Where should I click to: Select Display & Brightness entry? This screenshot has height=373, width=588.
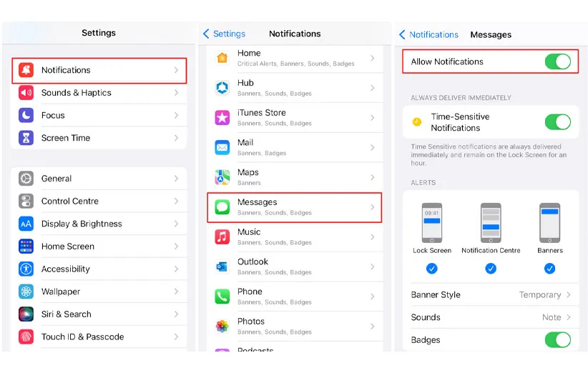(x=99, y=224)
